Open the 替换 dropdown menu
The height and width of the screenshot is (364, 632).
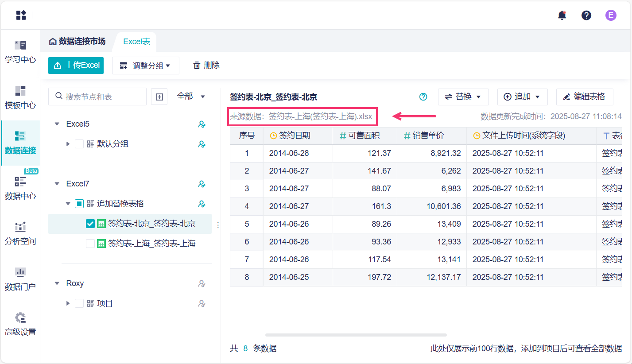click(463, 97)
